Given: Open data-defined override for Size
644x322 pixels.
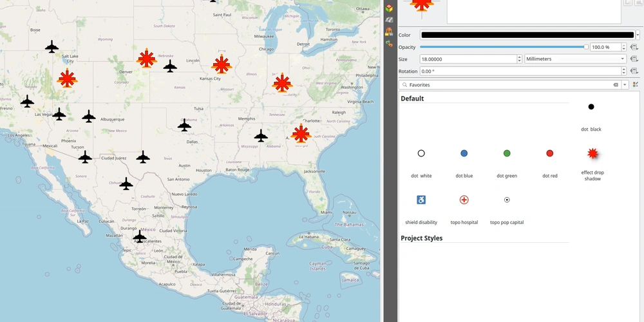Looking at the screenshot, I should 633,59.
